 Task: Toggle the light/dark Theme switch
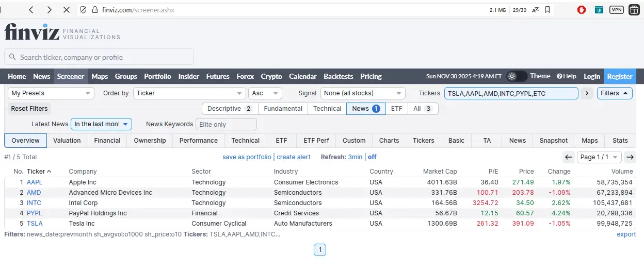tap(517, 76)
